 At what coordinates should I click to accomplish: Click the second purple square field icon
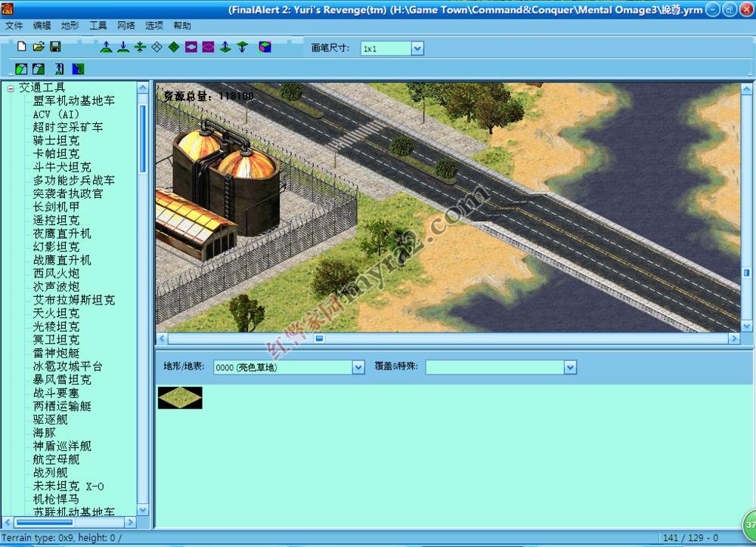click(x=208, y=47)
